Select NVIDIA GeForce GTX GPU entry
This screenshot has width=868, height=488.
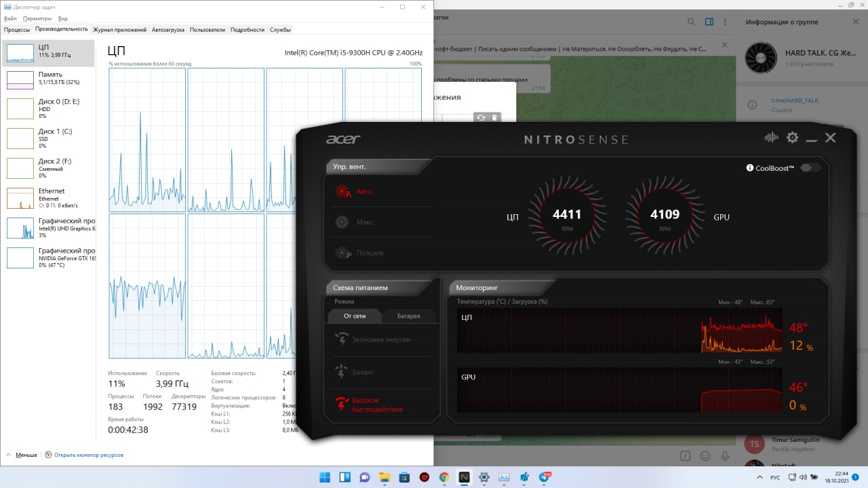pyautogui.click(x=48, y=258)
